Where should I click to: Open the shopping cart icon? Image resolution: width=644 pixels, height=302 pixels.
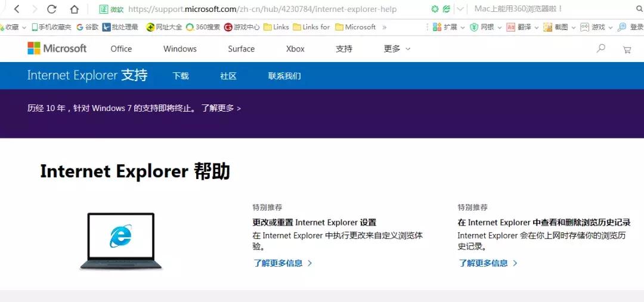pyautogui.click(x=627, y=50)
